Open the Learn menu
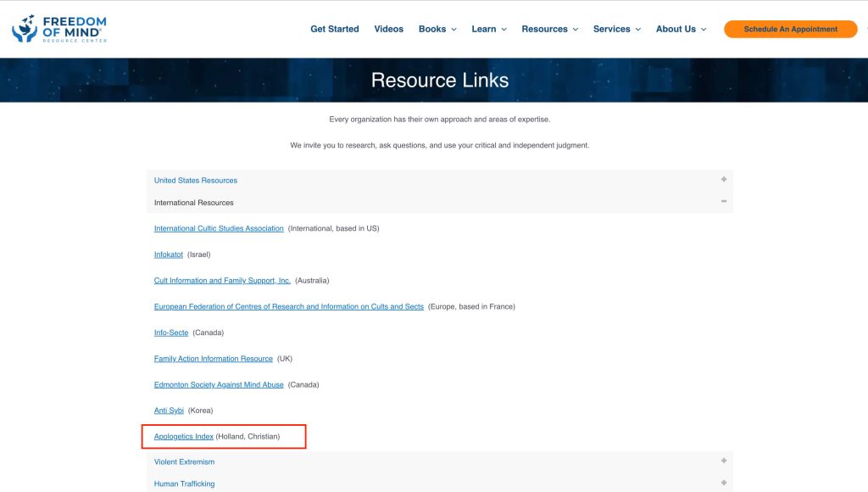Viewport: 868px width, 492px height. [x=489, y=29]
